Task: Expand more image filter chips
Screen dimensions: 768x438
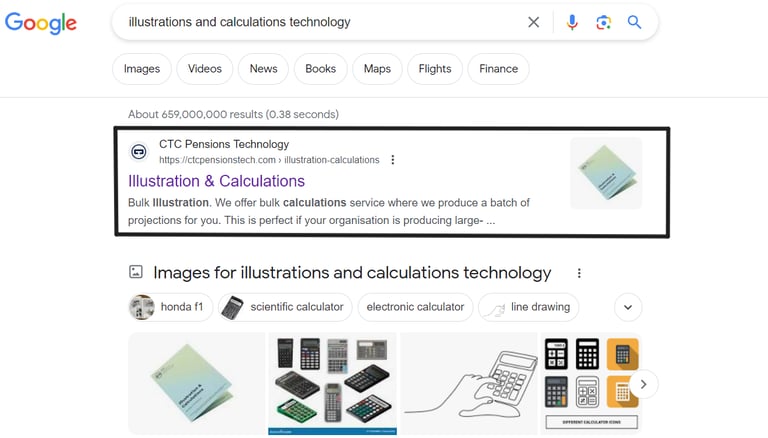Action: click(x=628, y=307)
